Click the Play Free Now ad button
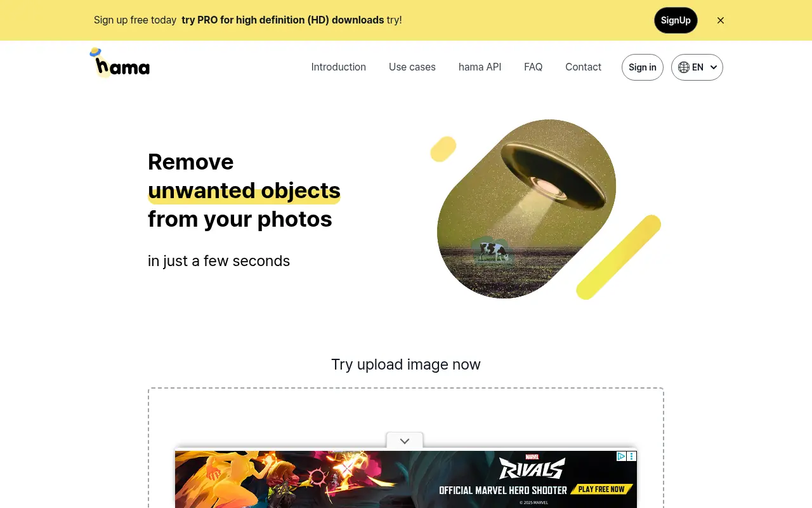 tap(601, 490)
